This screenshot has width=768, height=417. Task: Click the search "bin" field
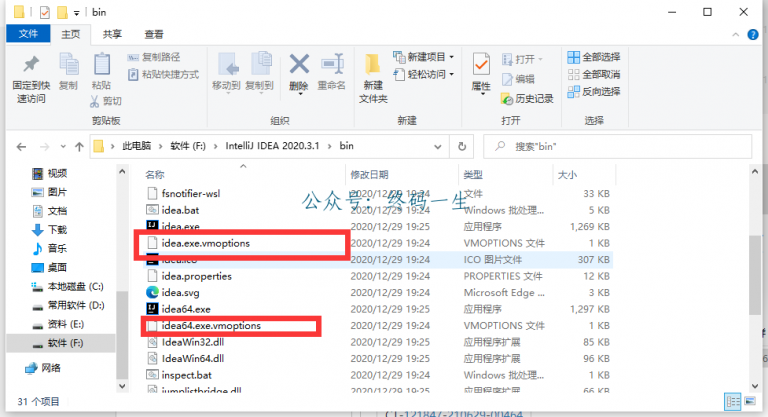coord(617,147)
